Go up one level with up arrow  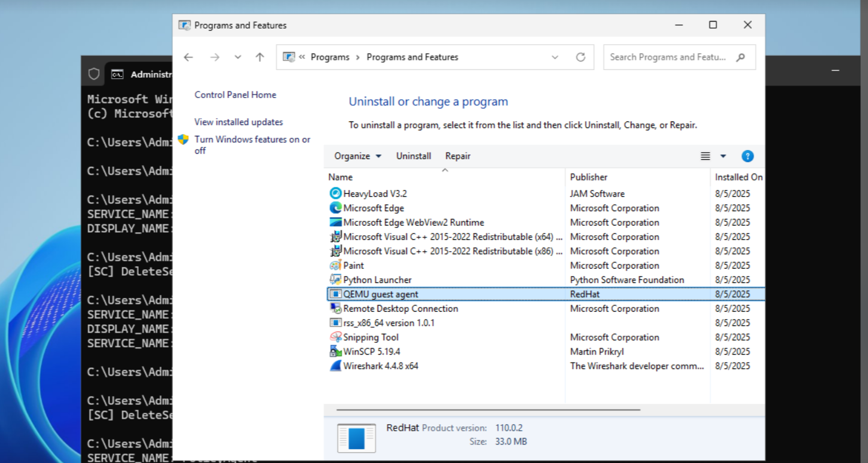click(259, 57)
